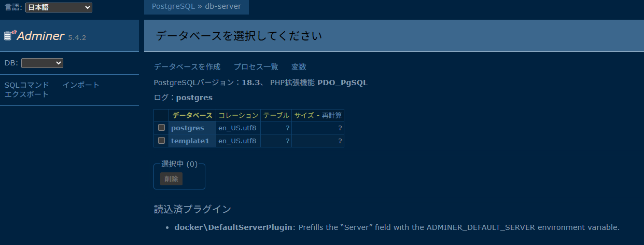Open the 変数 variables page
This screenshot has height=245, width=644.
[299, 67]
